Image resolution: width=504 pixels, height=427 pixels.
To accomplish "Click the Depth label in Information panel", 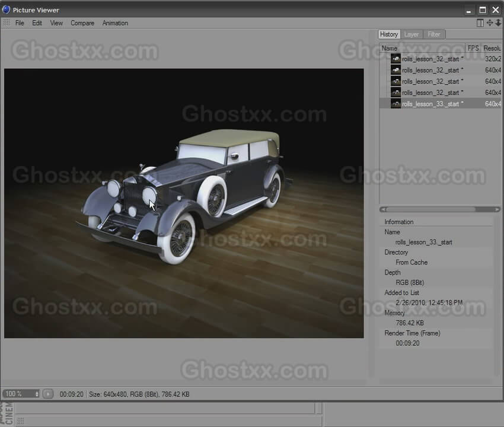I will pyautogui.click(x=393, y=272).
